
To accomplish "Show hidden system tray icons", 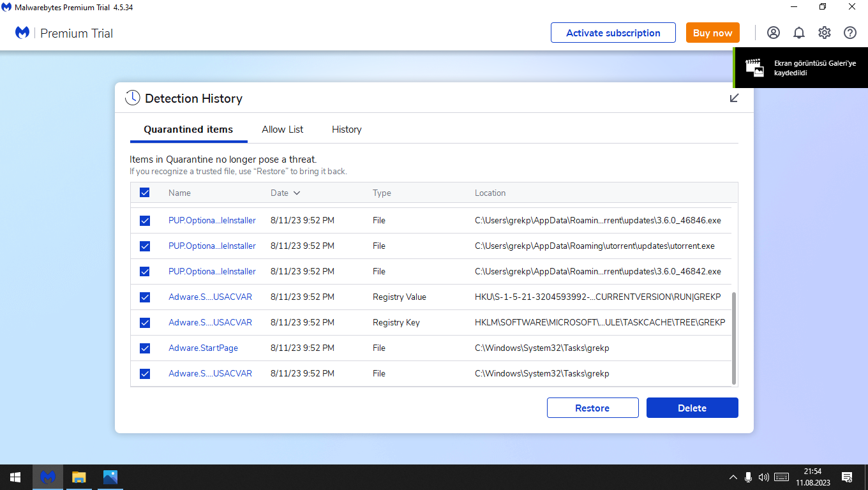I will point(733,477).
